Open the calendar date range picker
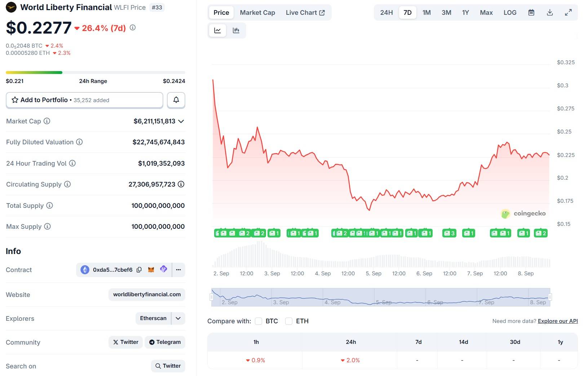This screenshot has height=376, width=588. coord(531,13)
